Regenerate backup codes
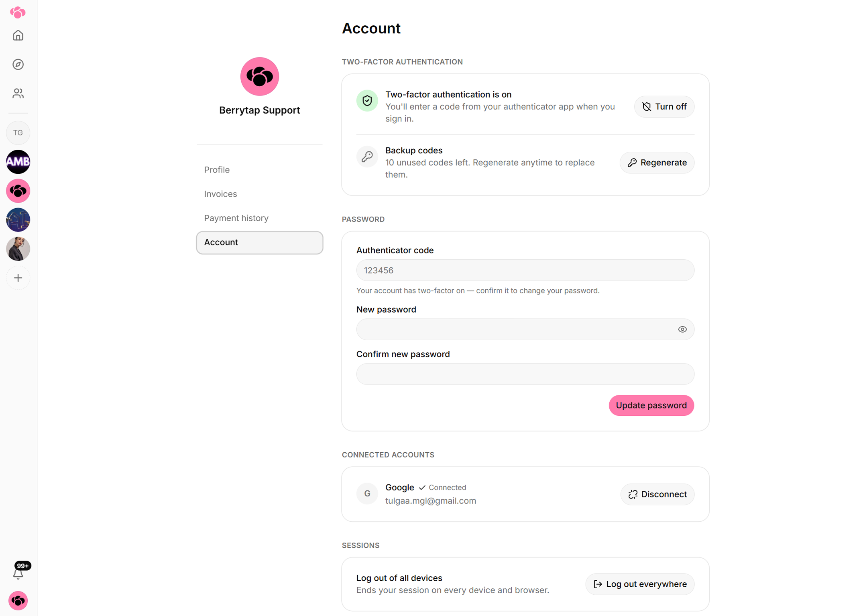 657,163
